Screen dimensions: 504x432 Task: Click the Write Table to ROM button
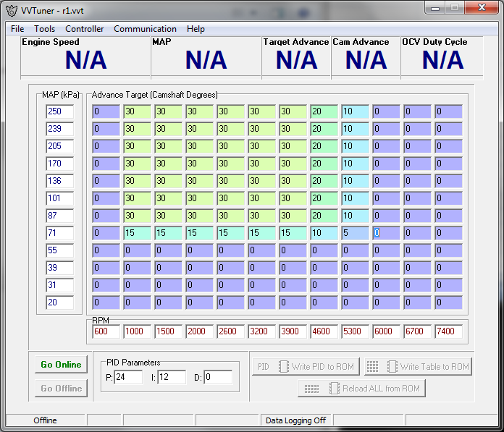coord(417,367)
